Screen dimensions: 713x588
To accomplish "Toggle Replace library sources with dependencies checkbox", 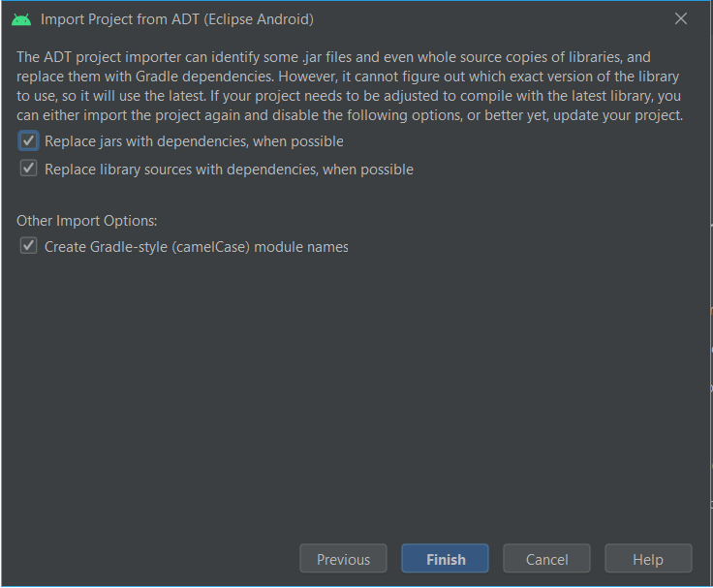I will point(28,169).
